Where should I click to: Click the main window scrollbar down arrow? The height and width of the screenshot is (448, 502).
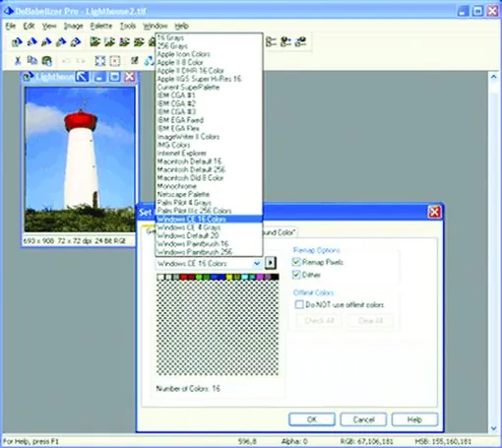pyautogui.click(x=494, y=428)
